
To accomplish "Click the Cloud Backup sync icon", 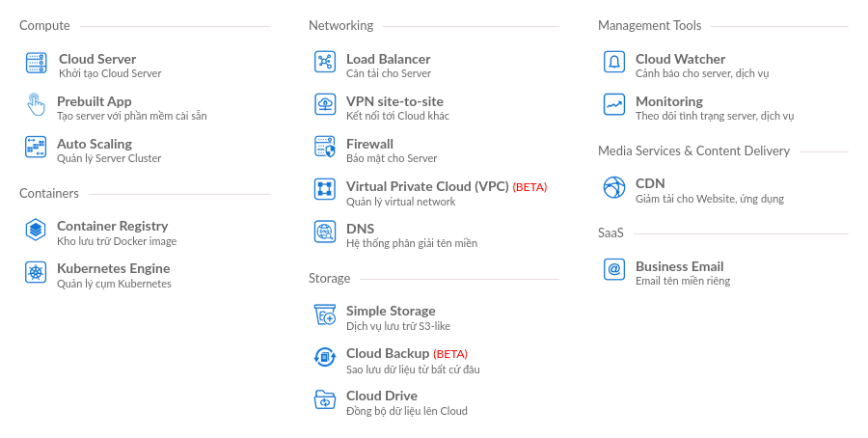I will tap(325, 357).
